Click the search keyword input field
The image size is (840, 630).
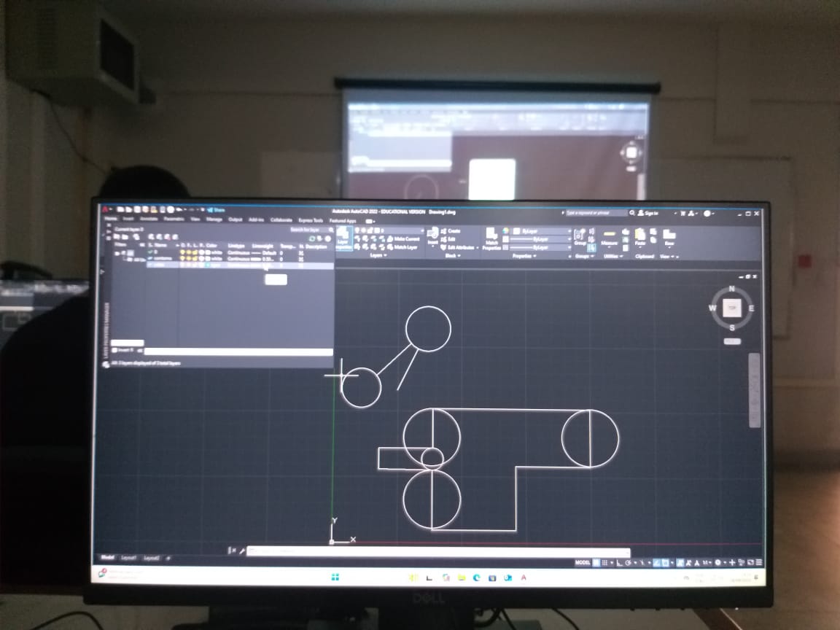[x=596, y=213]
